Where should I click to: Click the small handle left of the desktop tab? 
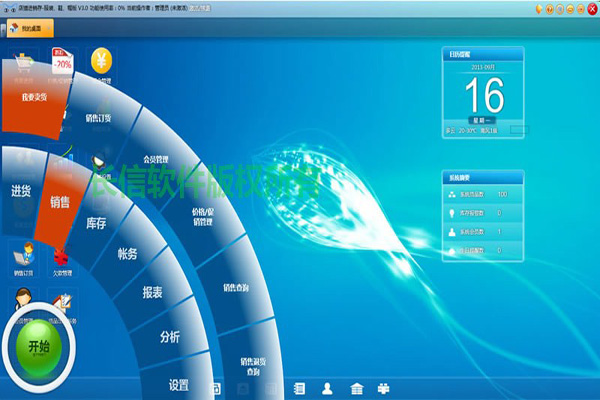[x=3, y=30]
